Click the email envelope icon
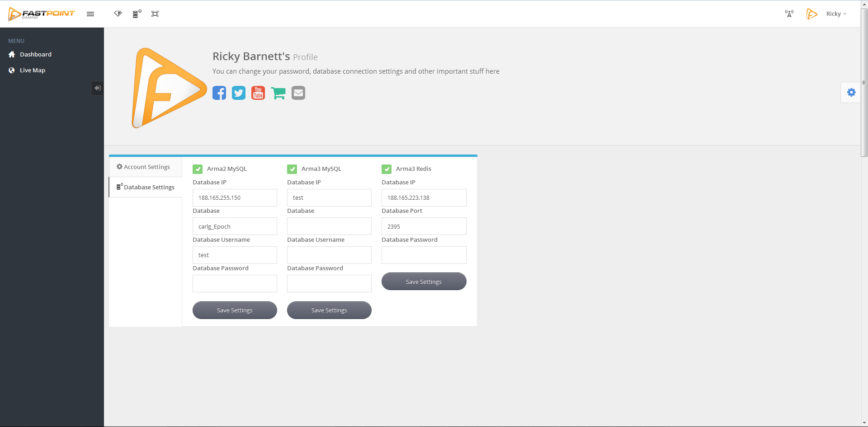This screenshot has width=868, height=427. [x=298, y=93]
